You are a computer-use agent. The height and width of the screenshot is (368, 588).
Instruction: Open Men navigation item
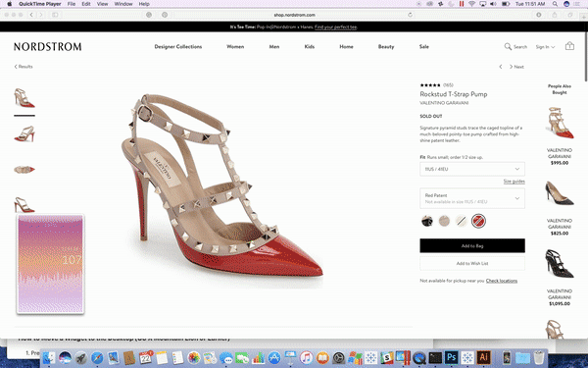coord(274,46)
